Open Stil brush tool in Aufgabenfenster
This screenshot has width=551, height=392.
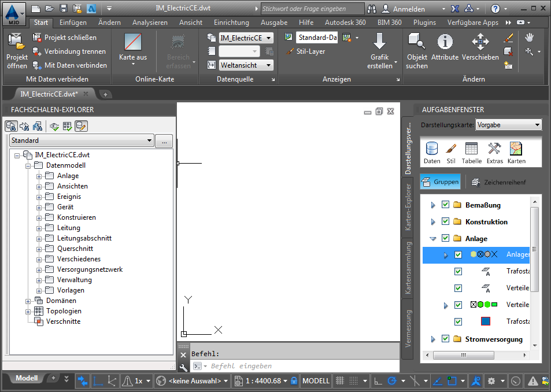click(451, 153)
